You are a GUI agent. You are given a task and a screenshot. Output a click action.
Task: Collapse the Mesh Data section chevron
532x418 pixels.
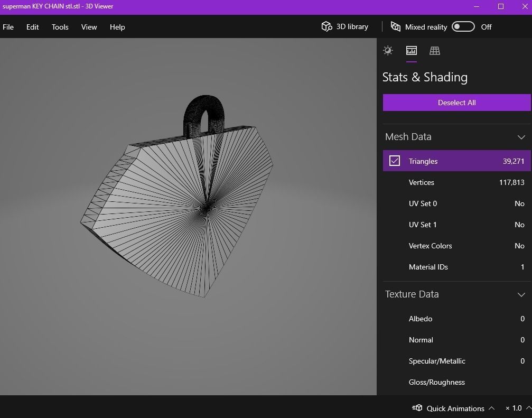(521, 137)
